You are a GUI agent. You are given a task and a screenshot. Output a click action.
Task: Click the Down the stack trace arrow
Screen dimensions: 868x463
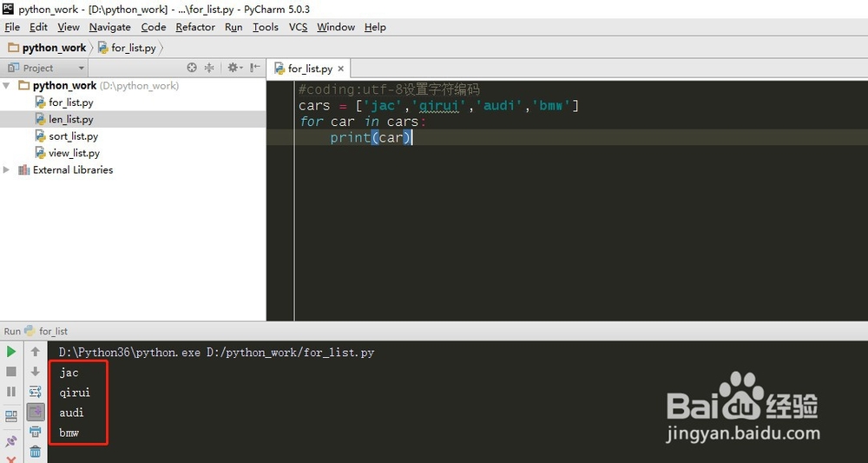click(x=36, y=372)
